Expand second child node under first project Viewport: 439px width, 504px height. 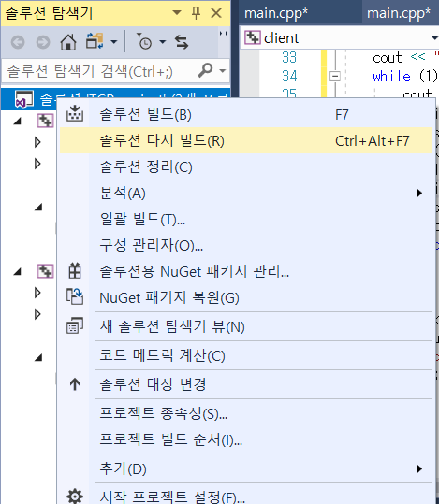[37, 164]
